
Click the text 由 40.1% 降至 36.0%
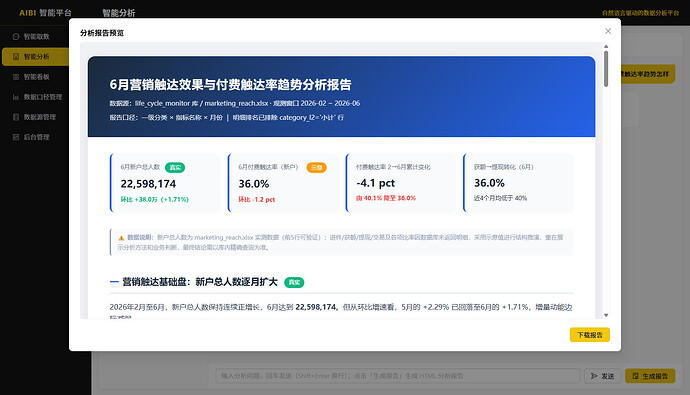385,198
